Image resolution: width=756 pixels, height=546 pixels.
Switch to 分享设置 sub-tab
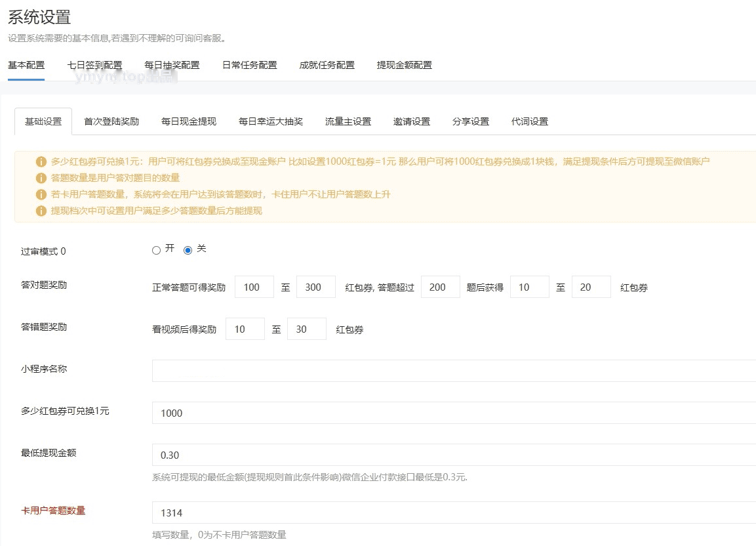point(471,121)
